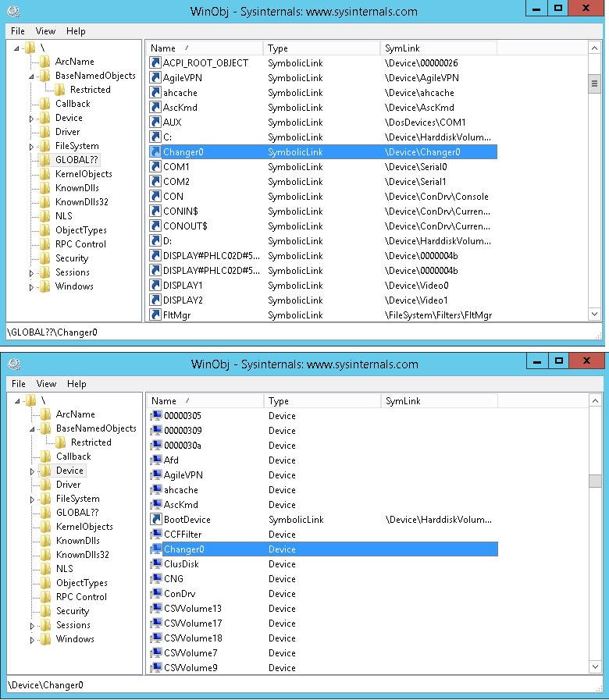Click scrollbar thumb in bottom window list
The width and height of the screenshot is (609, 700).
[595, 481]
